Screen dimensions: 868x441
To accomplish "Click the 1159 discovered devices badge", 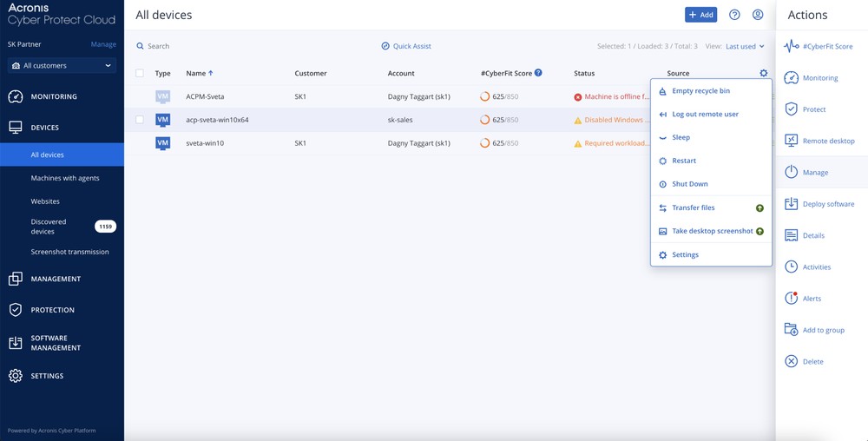I will (x=105, y=227).
